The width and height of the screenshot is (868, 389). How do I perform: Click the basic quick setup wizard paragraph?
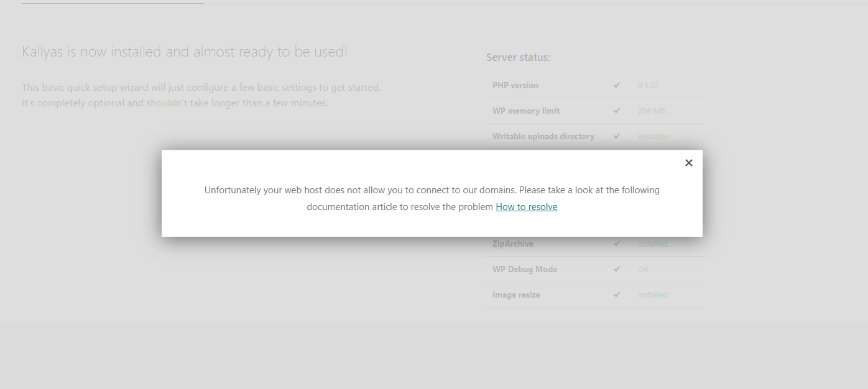201,95
